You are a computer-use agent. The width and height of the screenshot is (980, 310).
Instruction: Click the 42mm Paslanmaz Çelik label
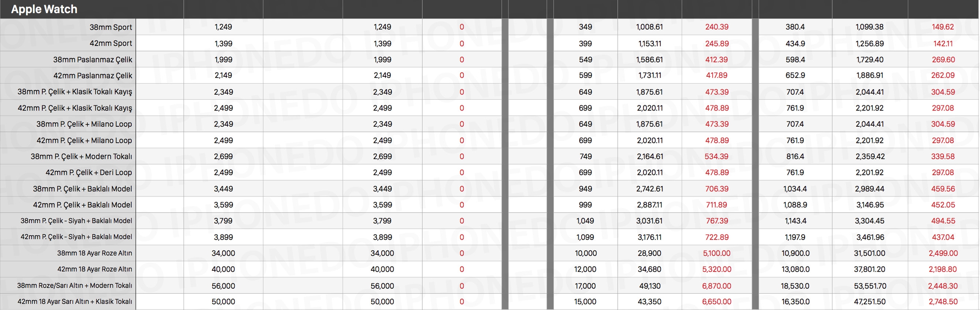(x=92, y=76)
